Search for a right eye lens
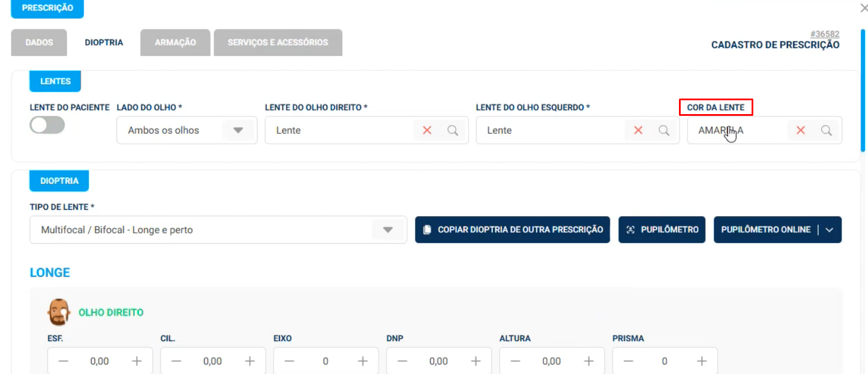This screenshot has width=868, height=374. pyautogui.click(x=453, y=131)
